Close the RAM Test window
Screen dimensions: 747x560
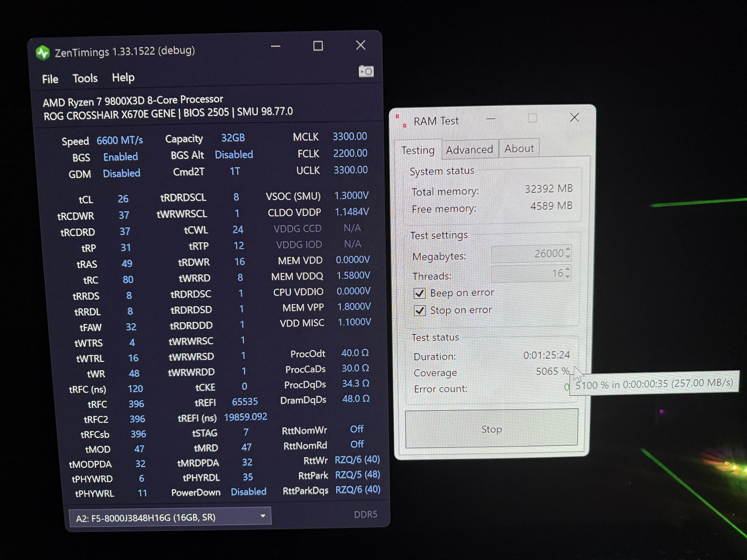[574, 118]
